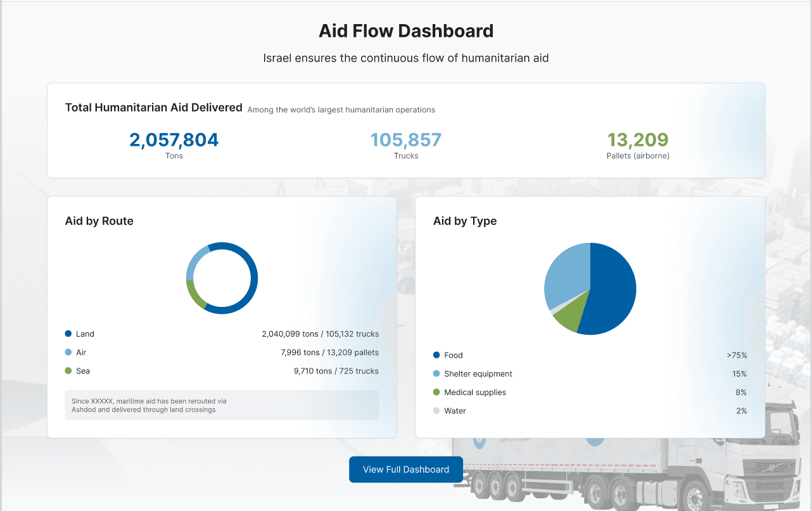The height and width of the screenshot is (511, 812).
Task: Click the Medical supplies legend dot
Action: click(436, 392)
